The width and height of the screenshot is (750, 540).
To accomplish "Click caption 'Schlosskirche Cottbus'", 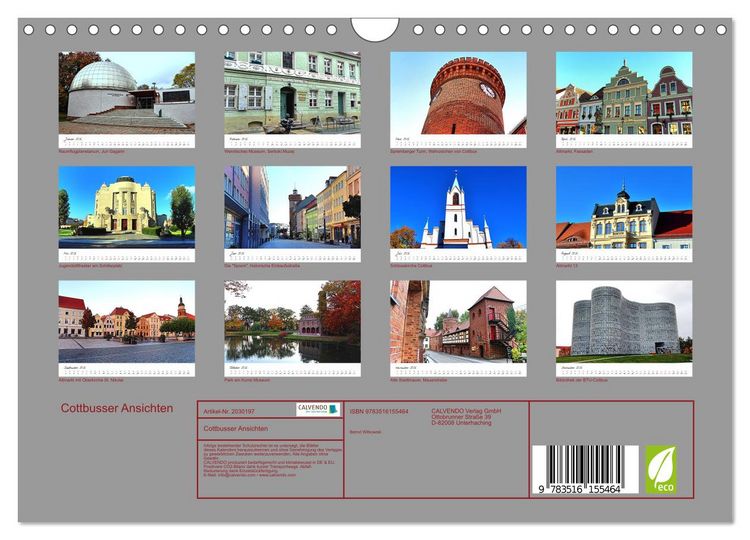I will 411,265.
